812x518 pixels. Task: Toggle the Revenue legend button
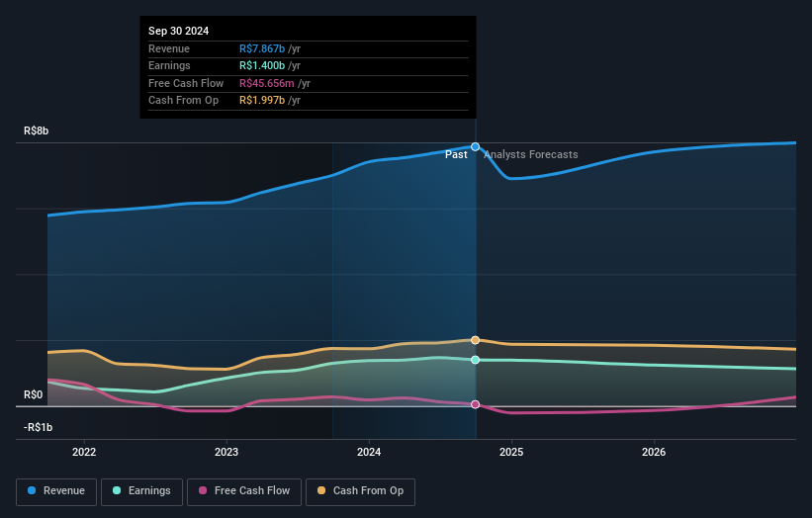click(x=56, y=491)
